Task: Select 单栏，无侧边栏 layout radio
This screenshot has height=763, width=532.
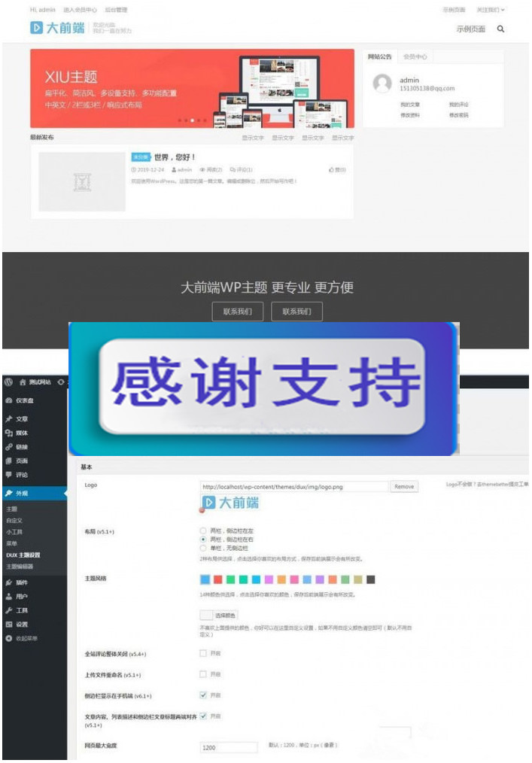Action: coord(203,548)
